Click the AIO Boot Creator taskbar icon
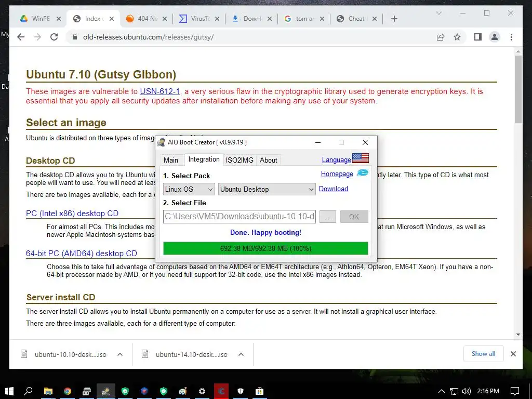This screenshot has width=532, height=399. pyautogui.click(x=106, y=391)
